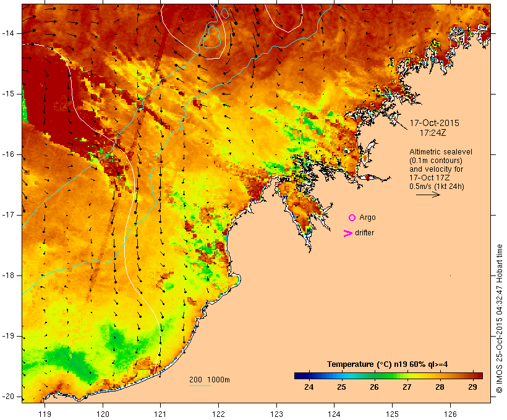This screenshot has height=420, width=507.
Task: Click the latitude axis label '-19'
Action: pyautogui.click(x=8, y=336)
